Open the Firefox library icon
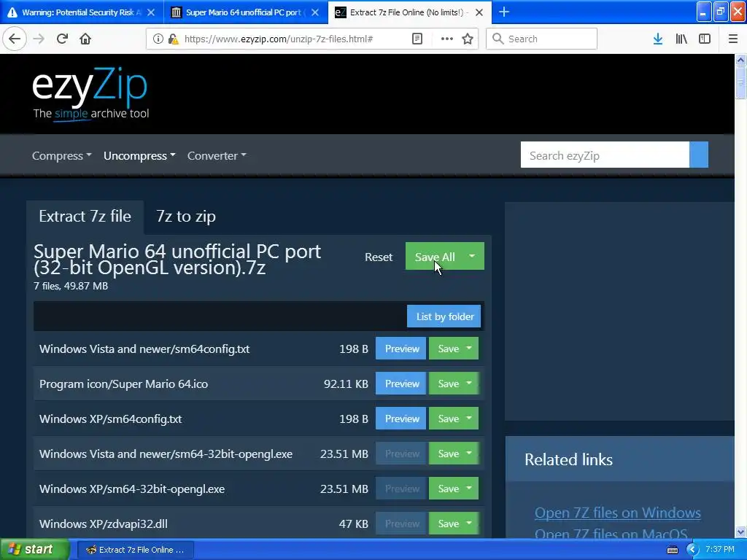The height and width of the screenshot is (560, 747). 681,39
